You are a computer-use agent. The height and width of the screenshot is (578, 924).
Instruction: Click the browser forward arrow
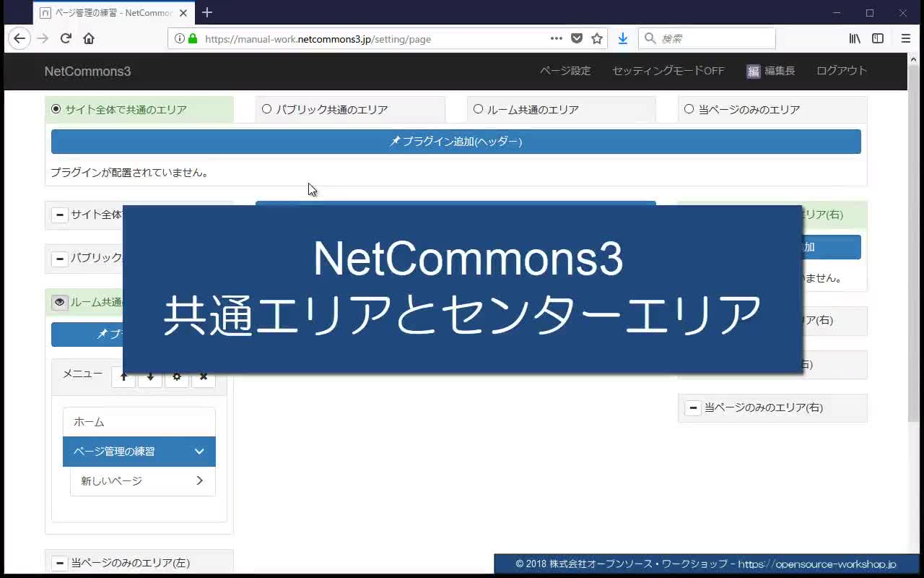coord(43,38)
